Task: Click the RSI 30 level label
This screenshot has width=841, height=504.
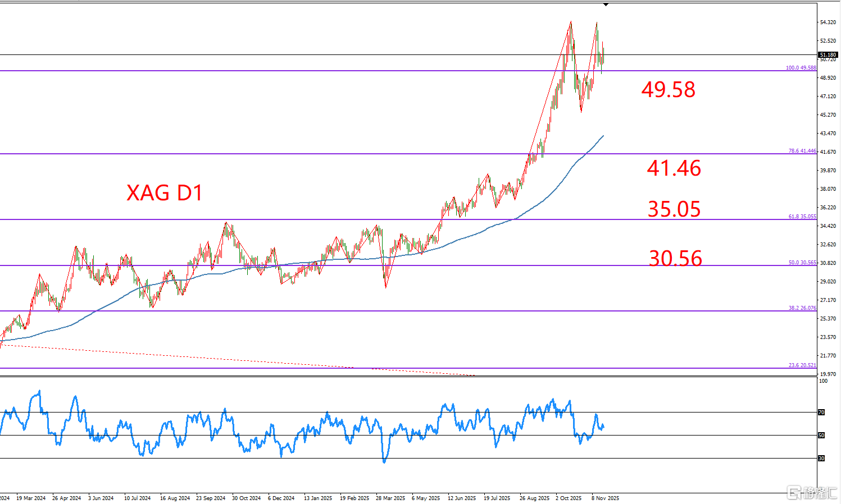Action: point(821,459)
